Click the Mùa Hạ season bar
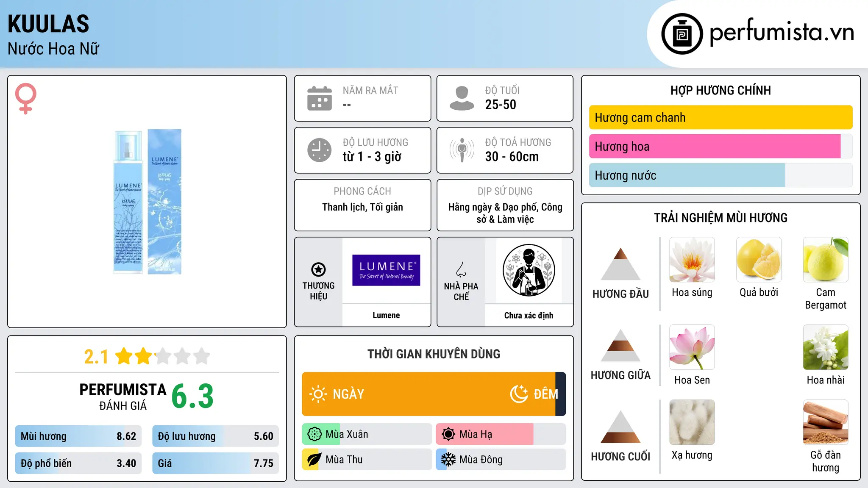Viewport: 868px width, 488px height. [x=501, y=434]
